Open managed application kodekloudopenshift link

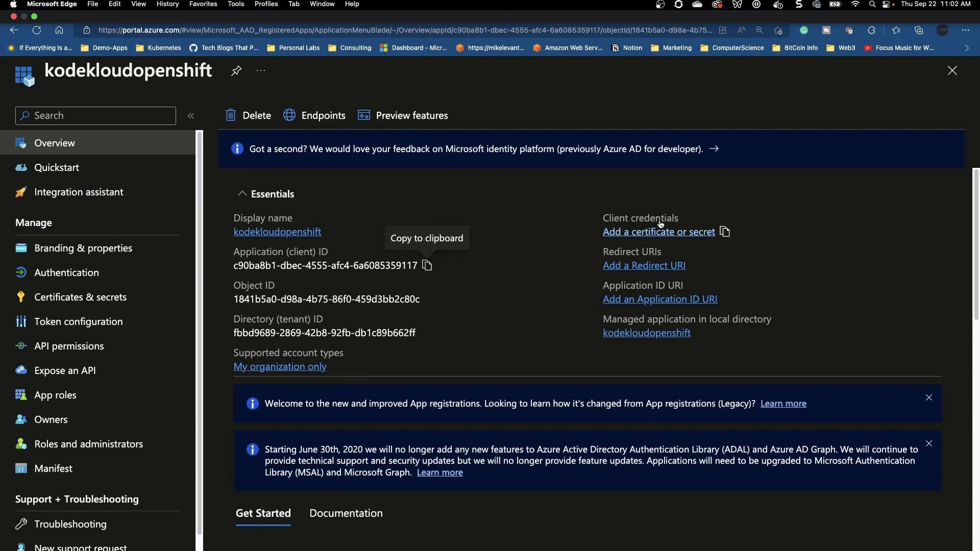(647, 333)
